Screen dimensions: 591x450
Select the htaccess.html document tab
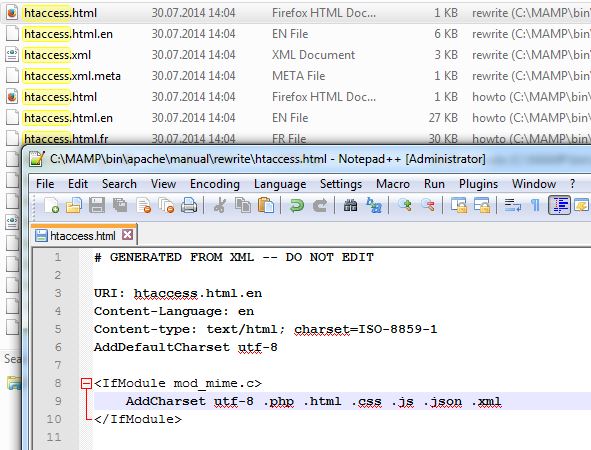click(x=83, y=236)
